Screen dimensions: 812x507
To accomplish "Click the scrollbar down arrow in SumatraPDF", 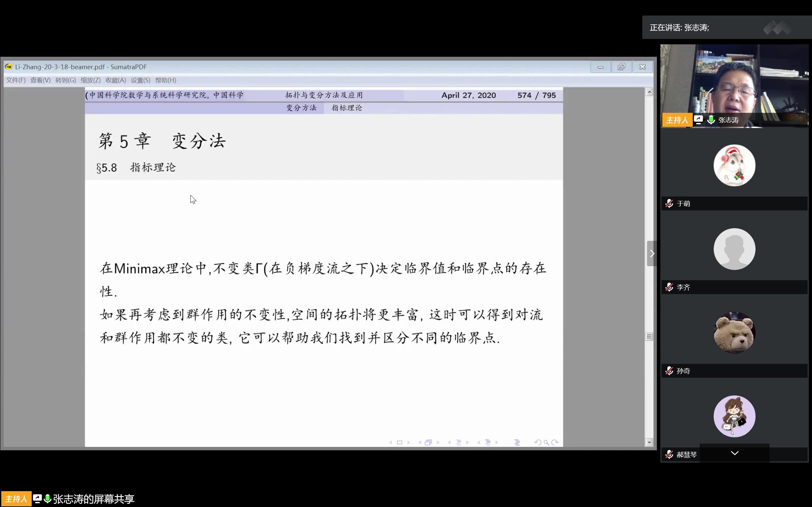I will (x=650, y=443).
